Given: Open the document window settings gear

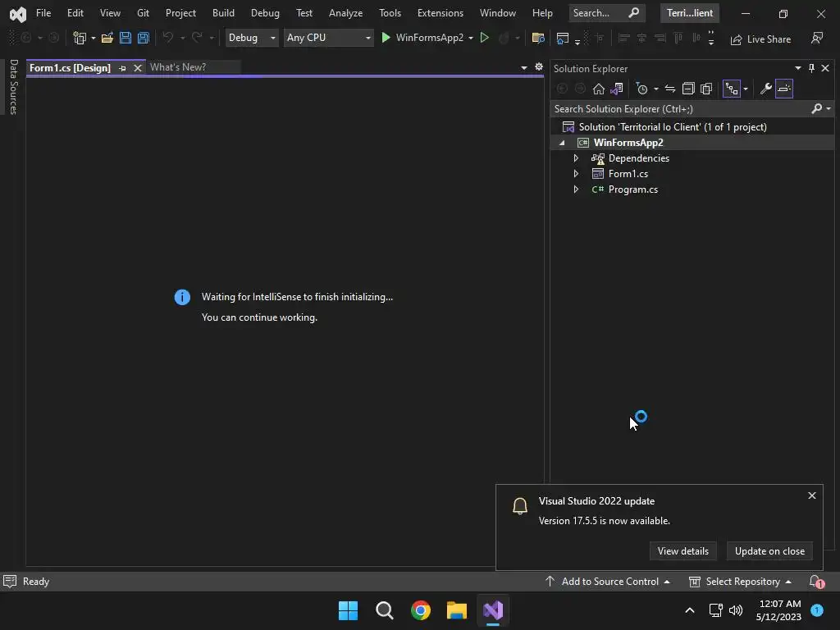Looking at the screenshot, I should tap(539, 67).
